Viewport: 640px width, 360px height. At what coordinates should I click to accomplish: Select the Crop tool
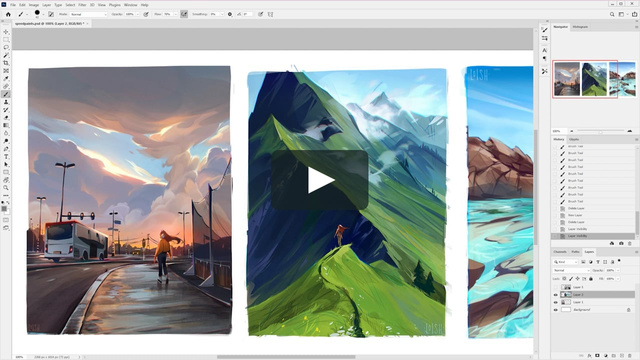6,63
